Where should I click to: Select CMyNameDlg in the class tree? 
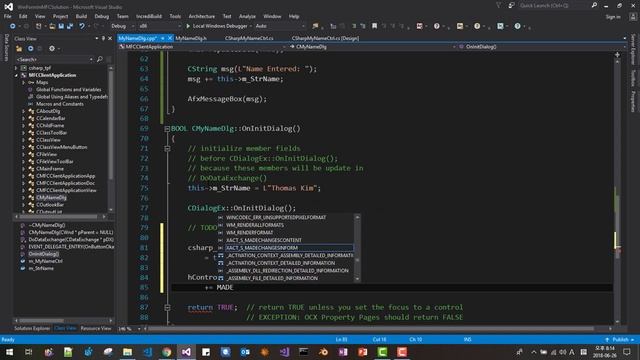(51, 198)
